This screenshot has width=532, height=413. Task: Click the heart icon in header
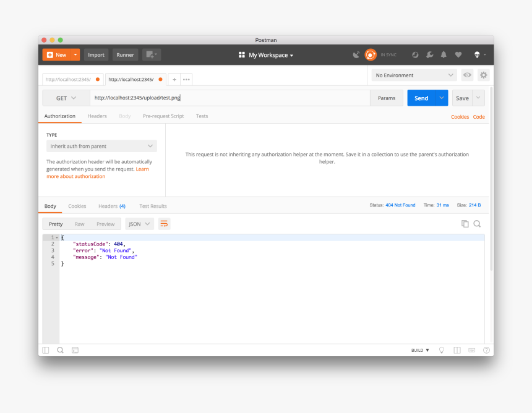[458, 55]
